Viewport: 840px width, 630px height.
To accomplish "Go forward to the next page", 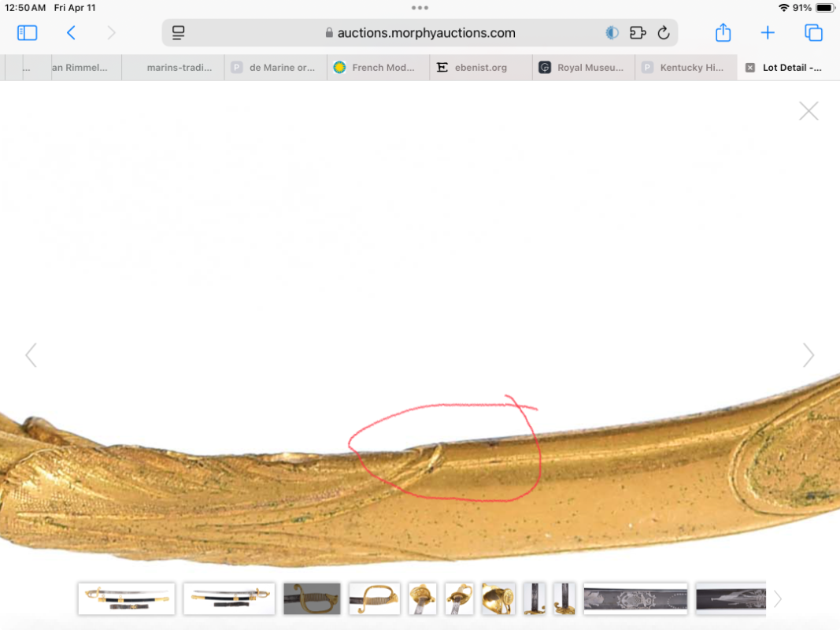I will pos(111,32).
